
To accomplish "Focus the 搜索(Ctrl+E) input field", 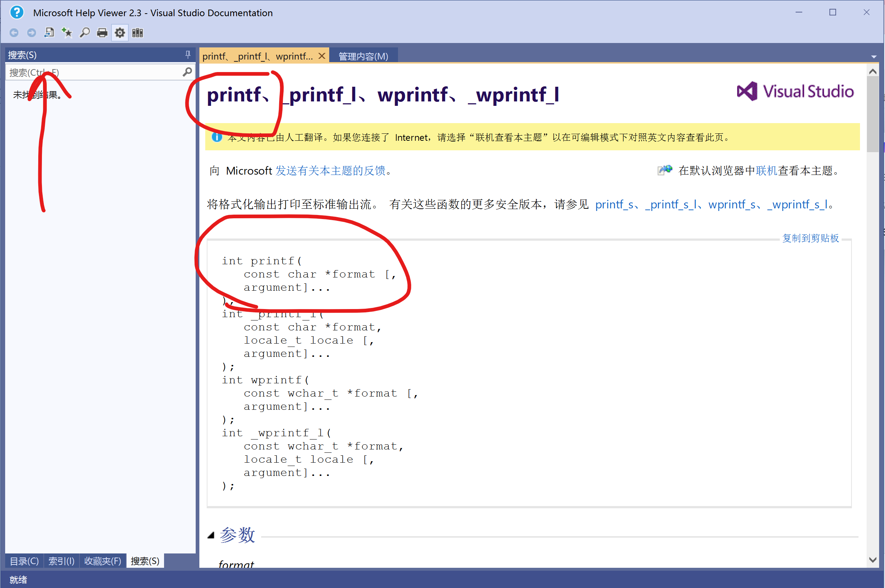I will click(94, 72).
